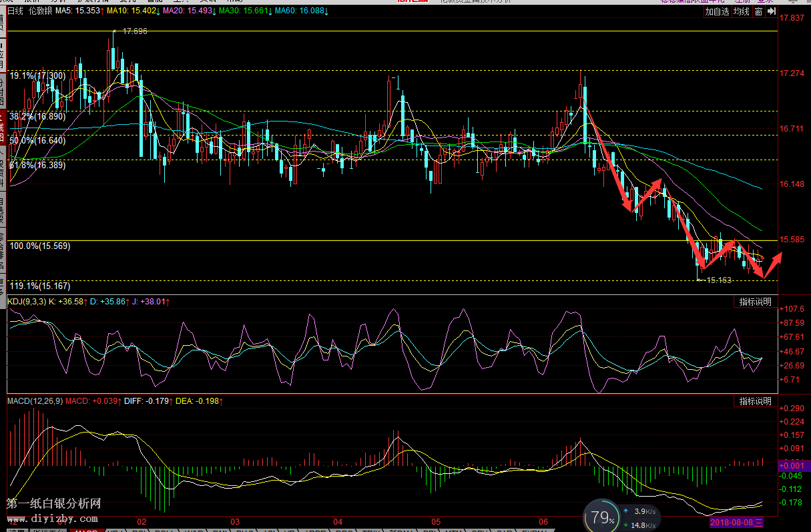Viewport: 811px width, 532px height.
Task: Toggle the 均线 moving average display
Action: point(742,11)
